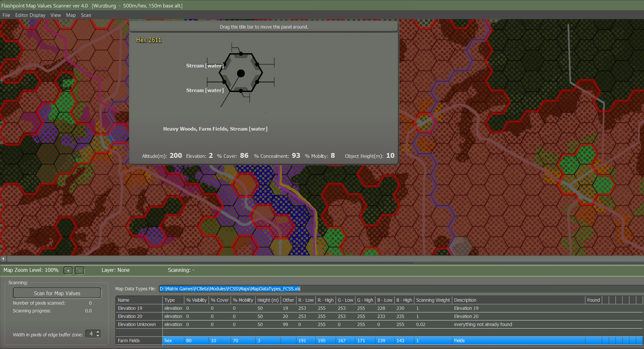Click the G - High column header

point(365,300)
